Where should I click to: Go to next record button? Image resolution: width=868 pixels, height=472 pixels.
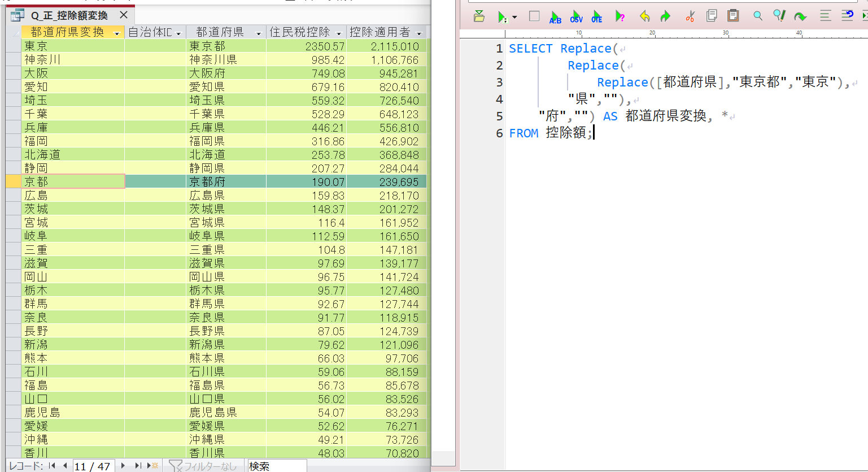tap(123, 466)
